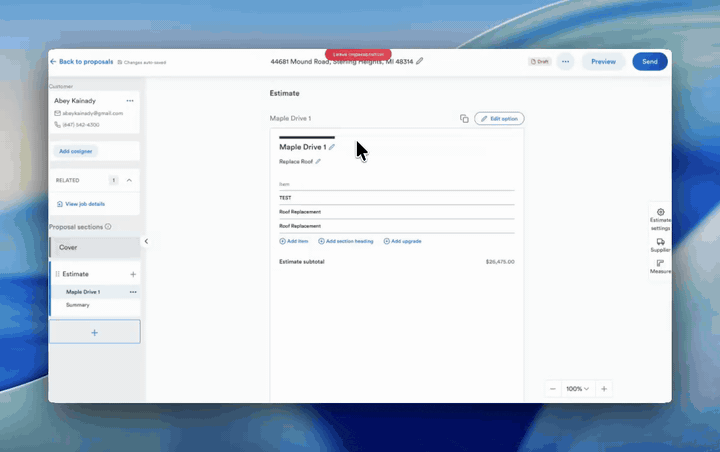Grab the Estimate section drag handle
720x452 pixels.
click(x=57, y=274)
